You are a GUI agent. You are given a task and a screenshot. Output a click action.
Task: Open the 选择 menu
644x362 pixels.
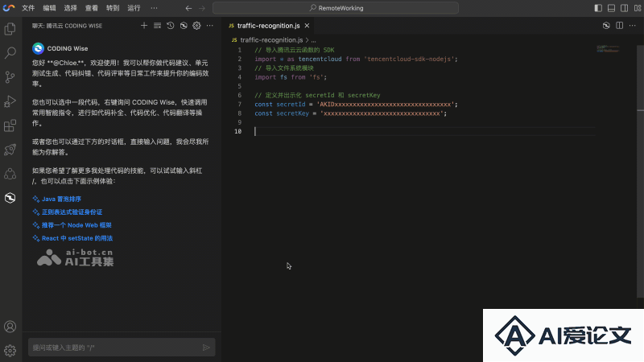pyautogui.click(x=70, y=8)
